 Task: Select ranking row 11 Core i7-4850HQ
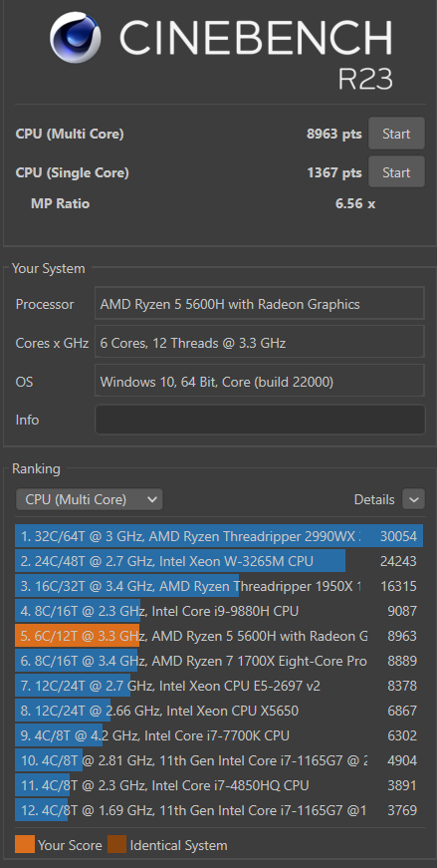click(x=219, y=785)
